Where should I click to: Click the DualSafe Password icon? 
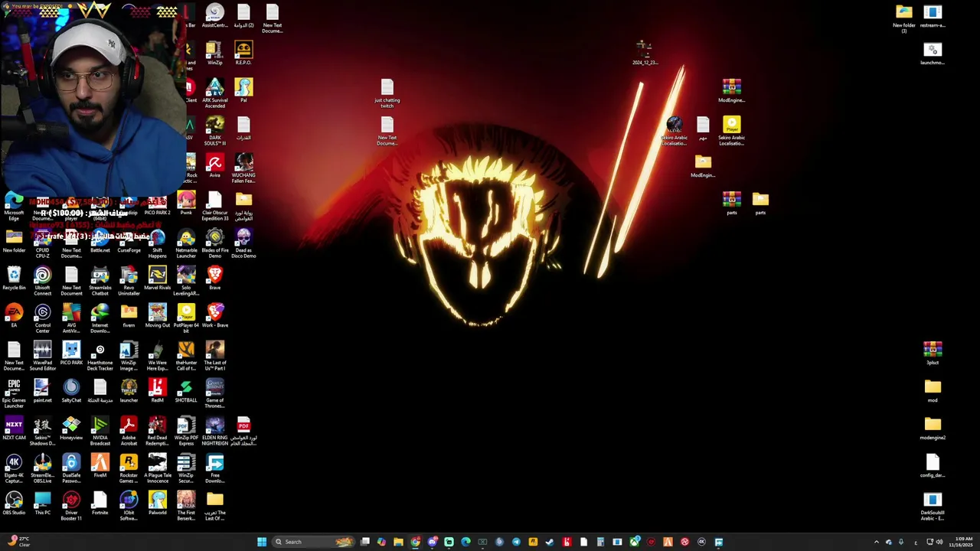click(x=71, y=468)
